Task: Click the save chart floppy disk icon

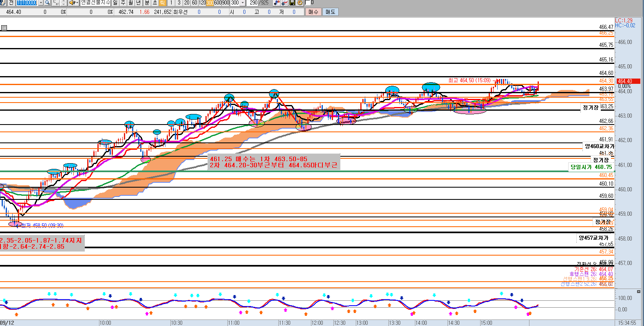Action: (292, 3)
